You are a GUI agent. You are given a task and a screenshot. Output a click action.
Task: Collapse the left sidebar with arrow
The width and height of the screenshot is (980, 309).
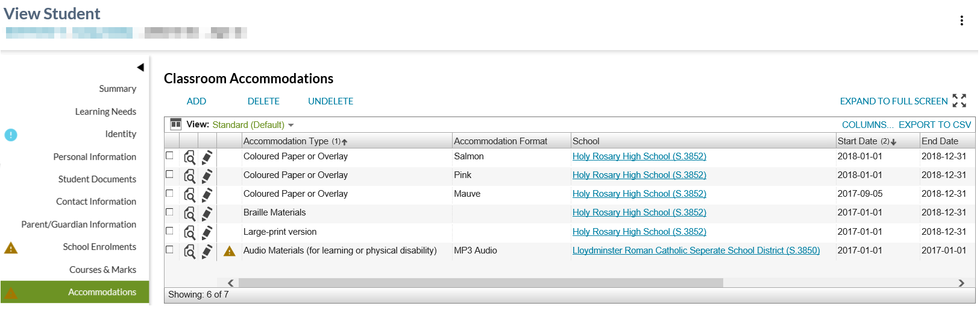(140, 67)
